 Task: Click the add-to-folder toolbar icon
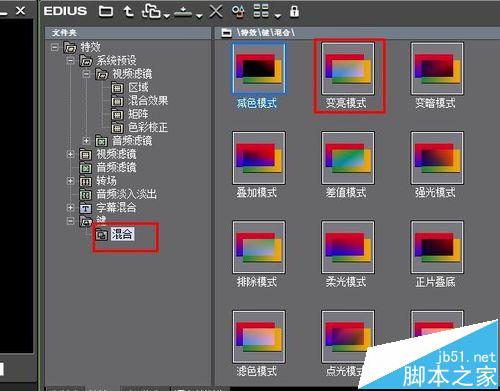151,11
